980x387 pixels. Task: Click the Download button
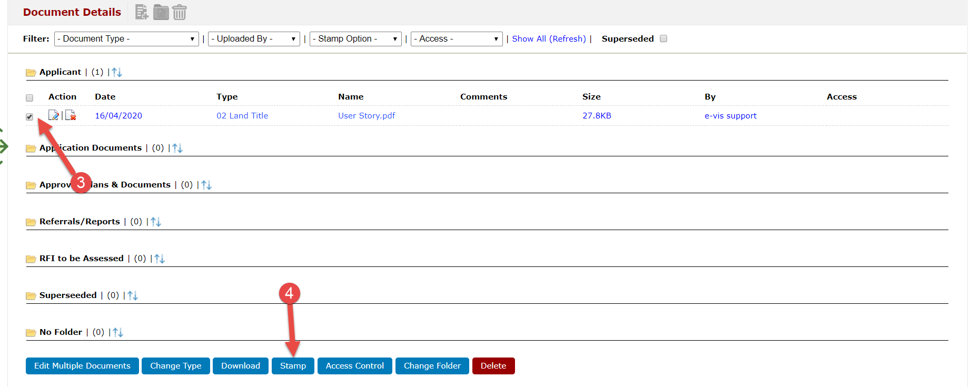(x=241, y=366)
